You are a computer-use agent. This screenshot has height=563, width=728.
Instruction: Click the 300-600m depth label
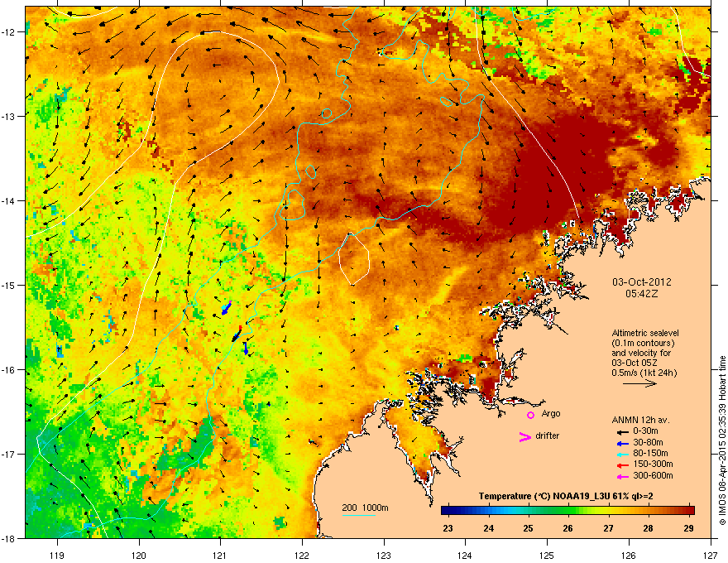click(x=653, y=475)
